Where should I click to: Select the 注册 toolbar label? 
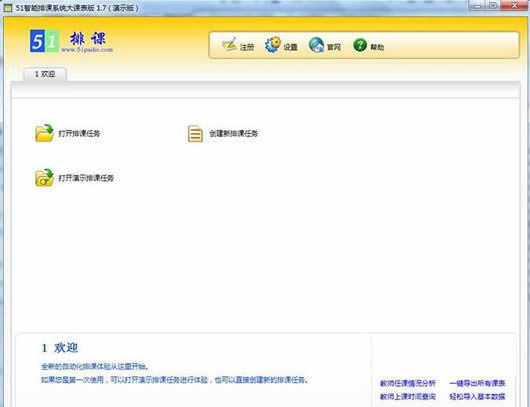tap(247, 47)
